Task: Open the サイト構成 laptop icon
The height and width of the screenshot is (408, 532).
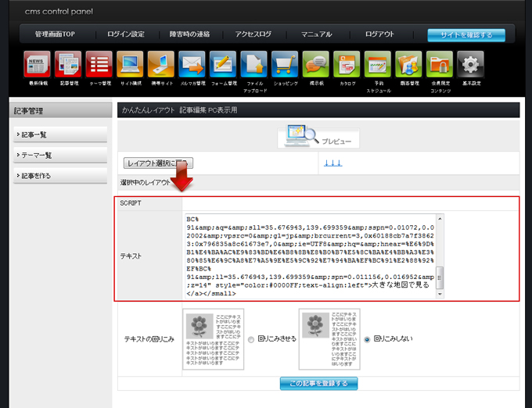Action: [130, 65]
